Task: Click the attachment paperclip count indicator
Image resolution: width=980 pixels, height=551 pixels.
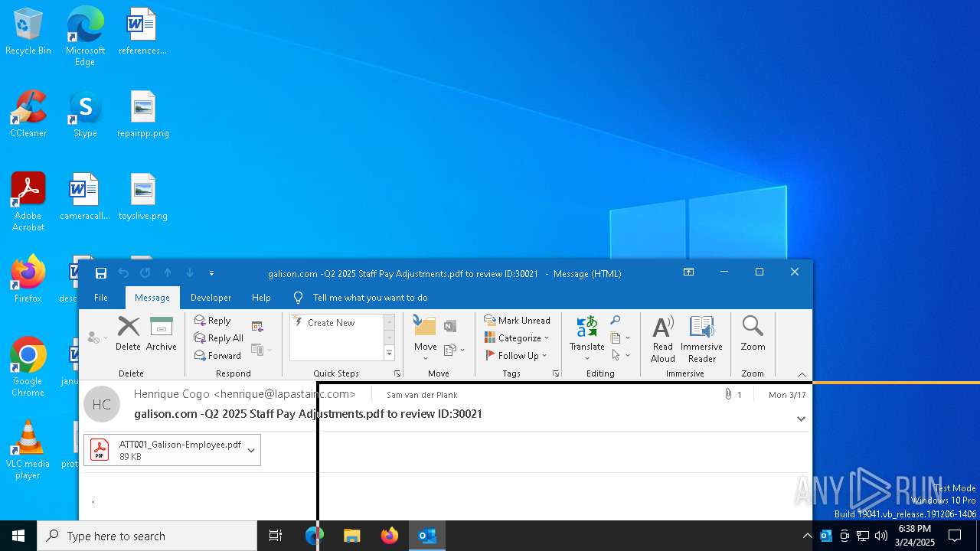Action: click(x=733, y=395)
